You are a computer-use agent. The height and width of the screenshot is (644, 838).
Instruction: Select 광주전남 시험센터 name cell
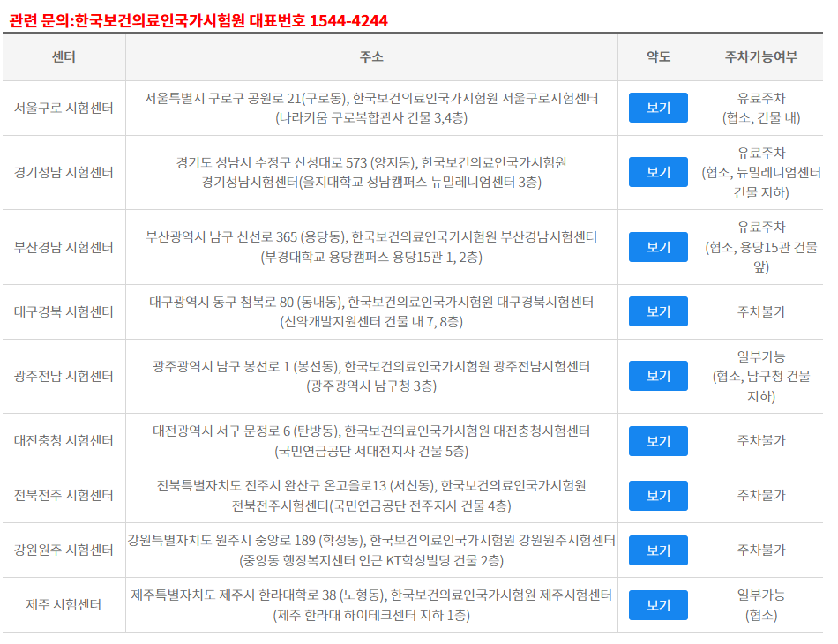tap(64, 376)
